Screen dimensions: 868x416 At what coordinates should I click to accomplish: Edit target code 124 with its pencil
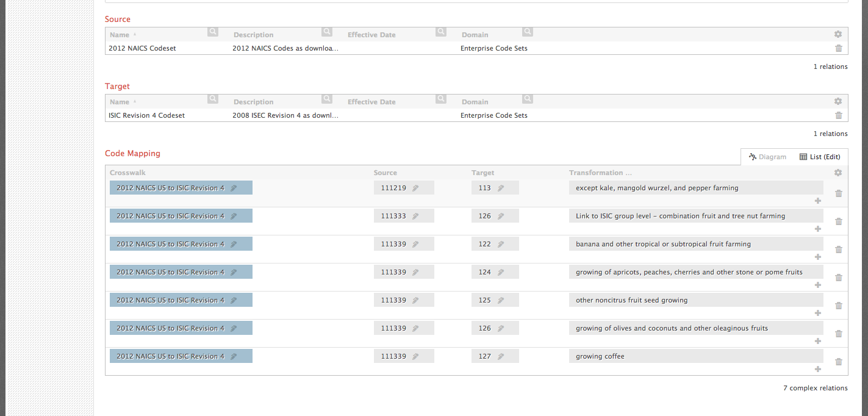[x=501, y=272]
